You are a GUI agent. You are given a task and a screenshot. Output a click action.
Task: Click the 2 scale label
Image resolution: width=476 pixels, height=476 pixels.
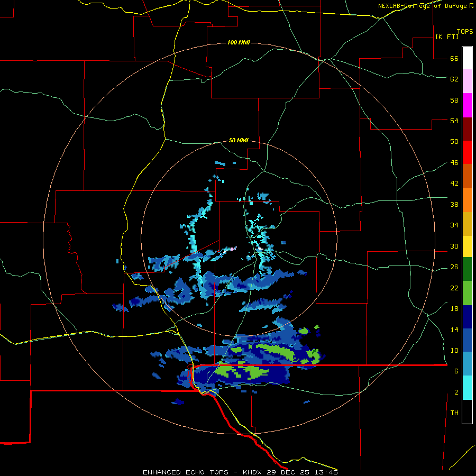pos(456,392)
